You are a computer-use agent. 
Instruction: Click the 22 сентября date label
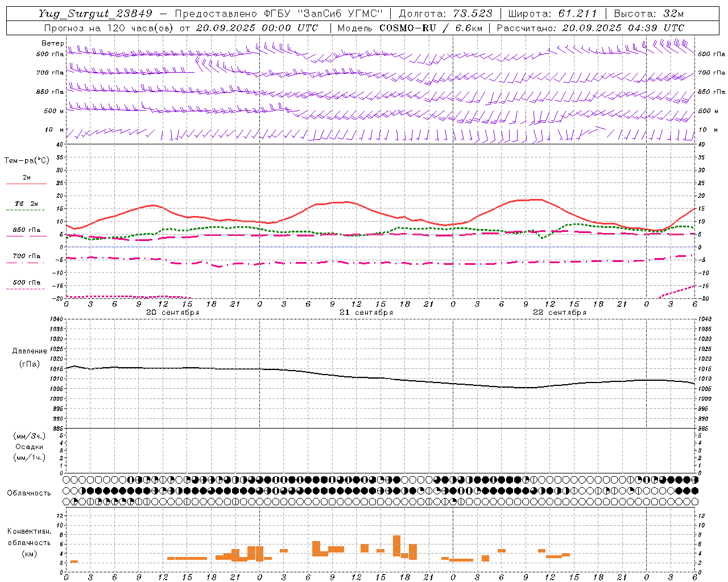pos(560,313)
